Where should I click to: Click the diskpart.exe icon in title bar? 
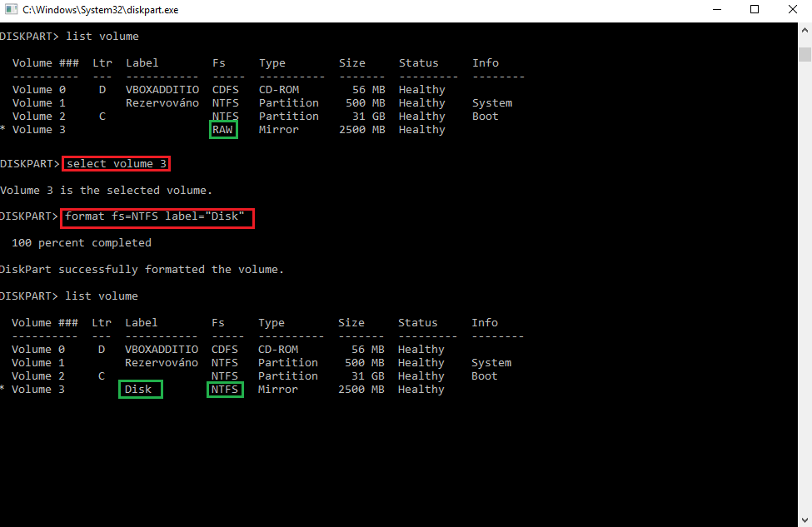(10, 10)
